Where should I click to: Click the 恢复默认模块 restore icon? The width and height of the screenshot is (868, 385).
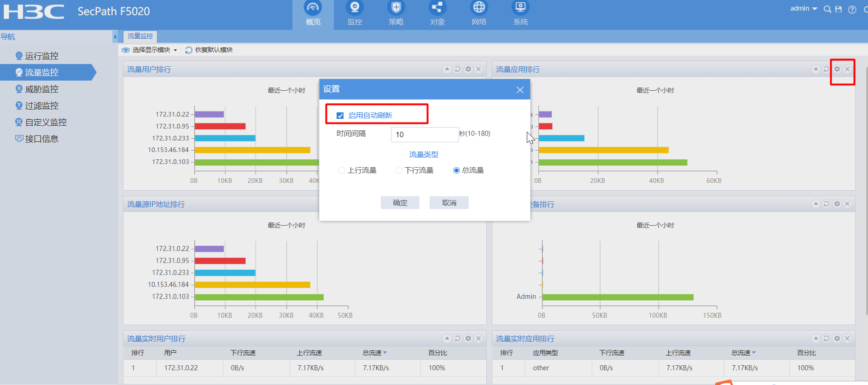click(189, 50)
